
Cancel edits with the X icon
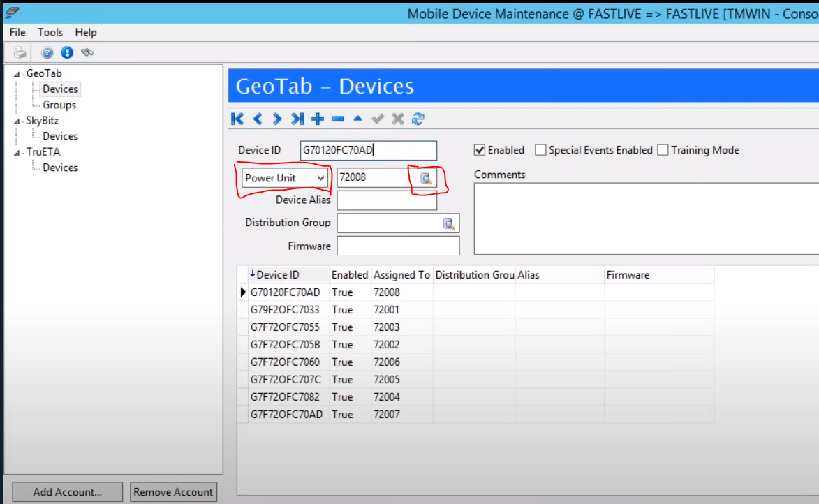tap(398, 119)
